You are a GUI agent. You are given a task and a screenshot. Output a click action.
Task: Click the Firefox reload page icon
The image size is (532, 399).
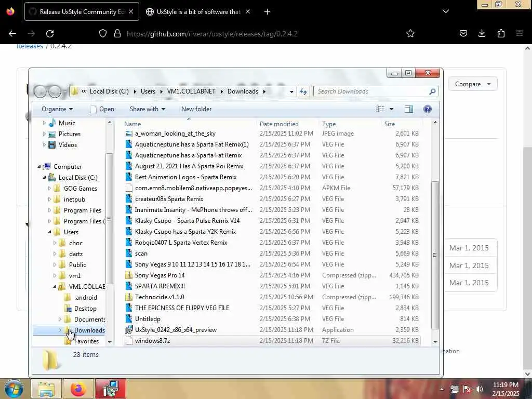[x=50, y=34]
